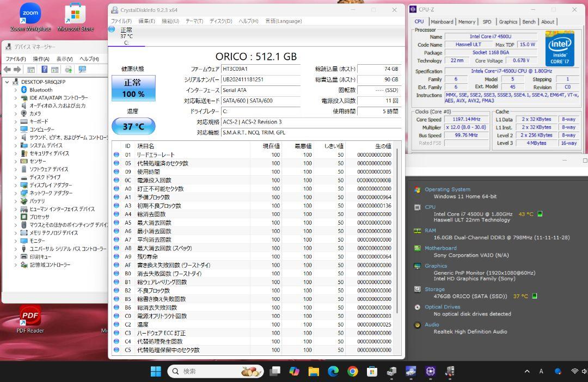Switch to CPU-Z SPD tab
The width and height of the screenshot is (588, 382).
(x=487, y=22)
